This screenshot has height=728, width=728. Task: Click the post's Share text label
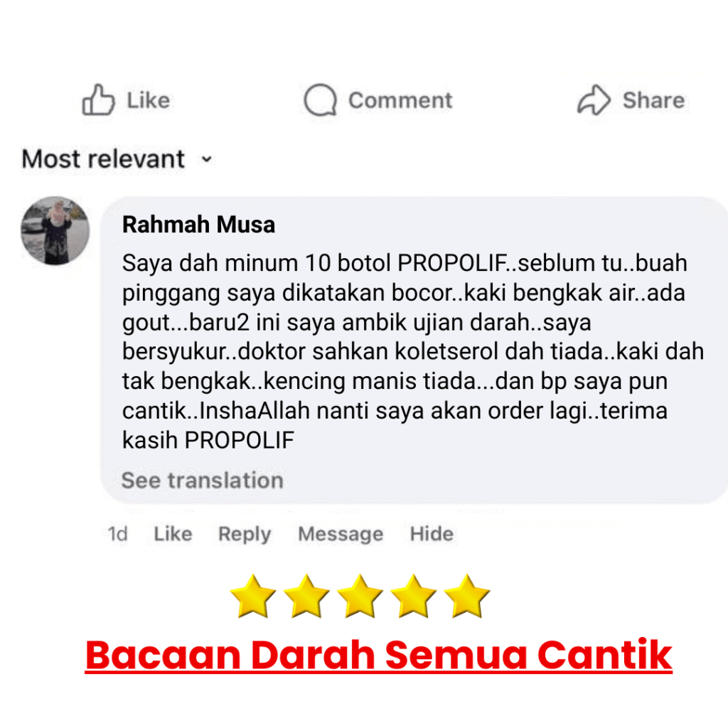[x=653, y=100]
